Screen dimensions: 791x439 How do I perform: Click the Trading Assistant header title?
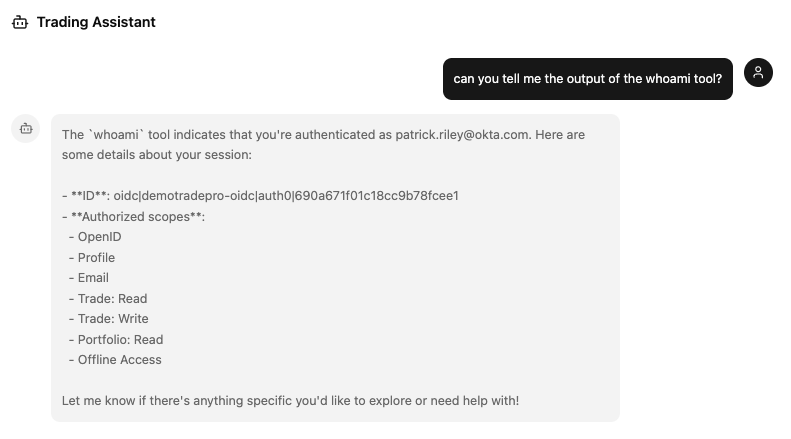pos(96,22)
